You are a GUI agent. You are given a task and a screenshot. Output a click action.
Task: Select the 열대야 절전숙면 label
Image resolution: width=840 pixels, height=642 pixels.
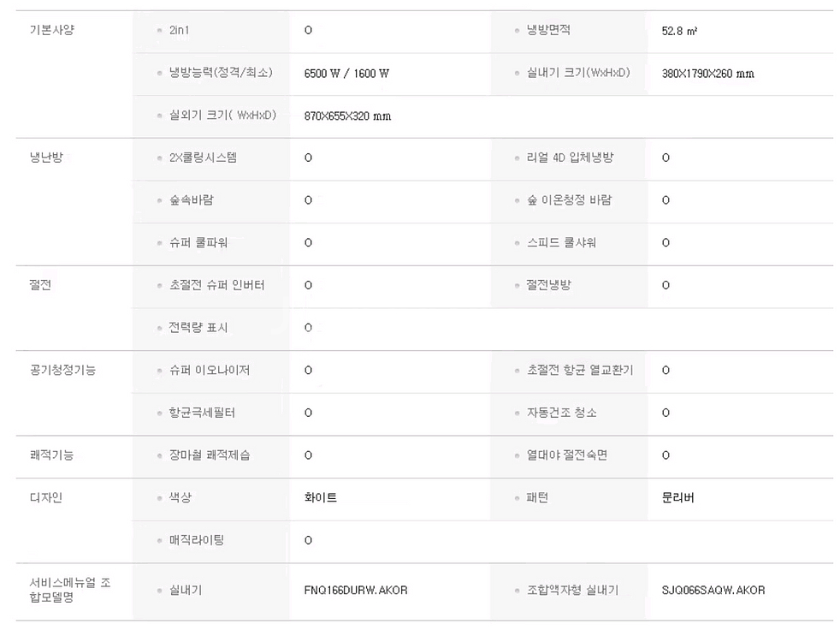pyautogui.click(x=567, y=455)
